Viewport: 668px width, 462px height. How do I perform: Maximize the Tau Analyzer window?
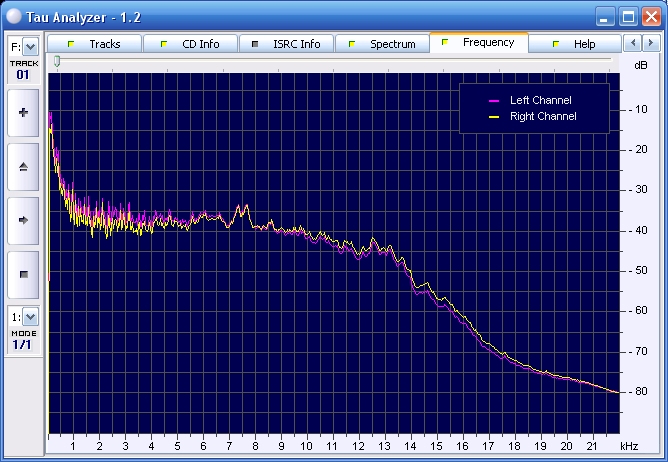point(628,16)
